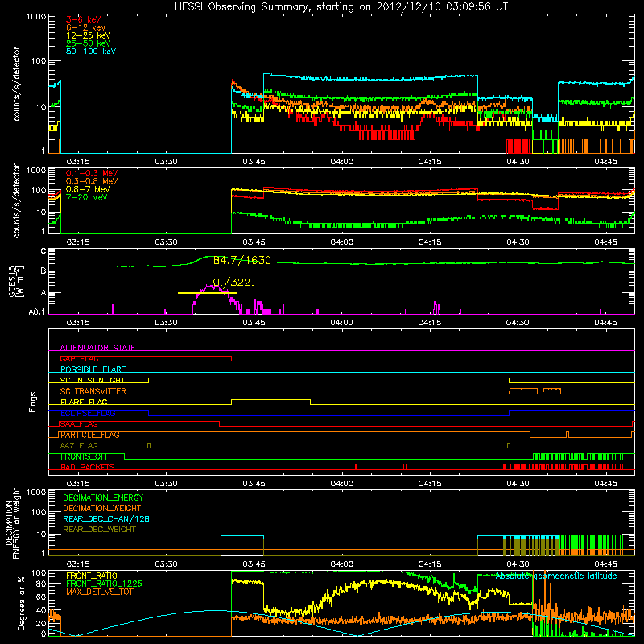Click the SC_IN_SUNLIGHT flag label
The image size is (644, 644).
[x=93, y=380]
